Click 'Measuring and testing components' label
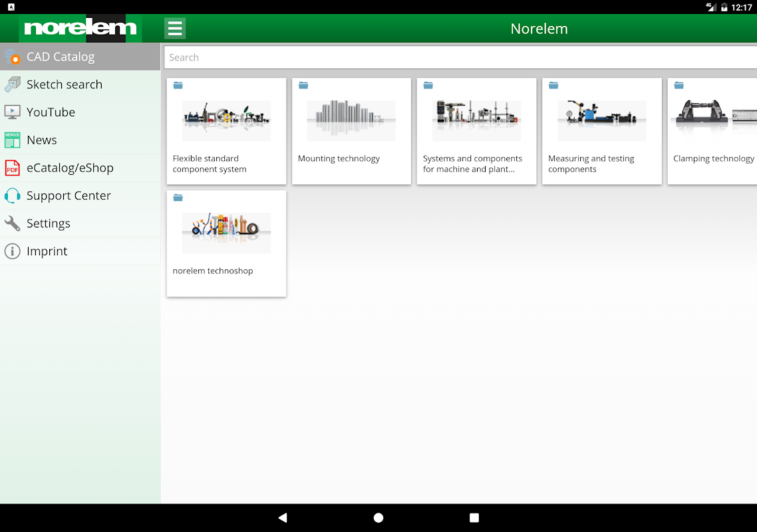Screen dimensions: 757x532 click(x=591, y=164)
